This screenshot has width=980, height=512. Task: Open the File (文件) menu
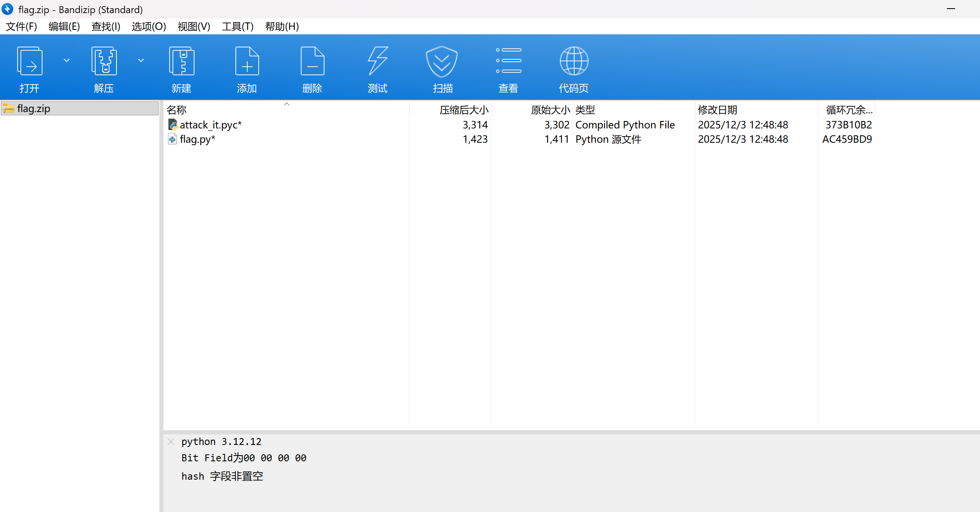coord(21,27)
